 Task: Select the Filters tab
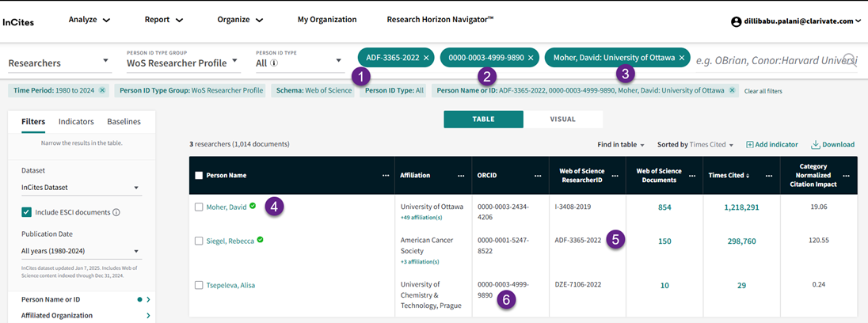pyautogui.click(x=33, y=122)
